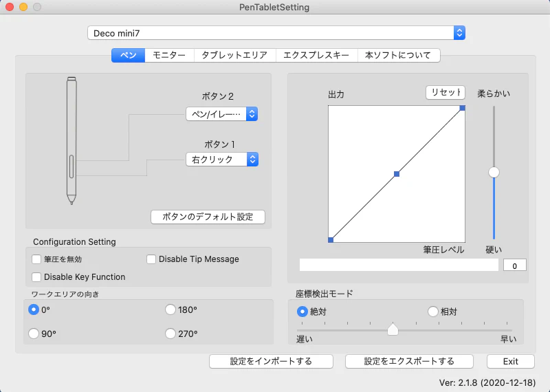Open the Deco mini7 device dropdown
Viewport: 550px width, 392px height.
(x=276, y=33)
